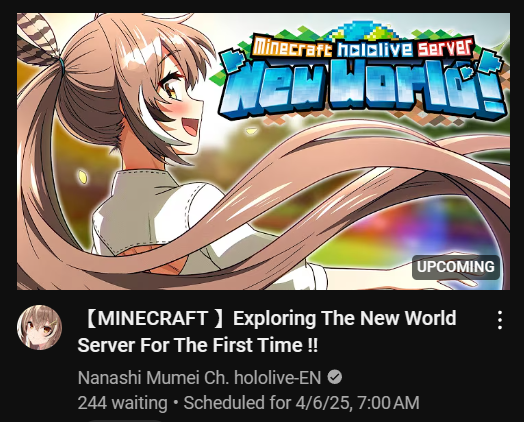Click "Scheduled for 4/6/25, 7:00 AM" text
The width and height of the screenshot is (524, 422).
click(301, 403)
